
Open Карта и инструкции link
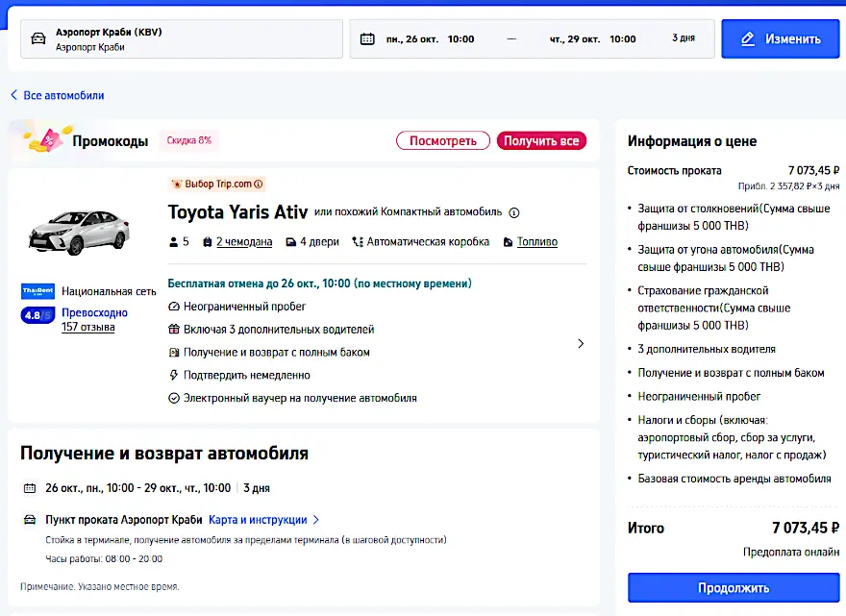click(x=258, y=520)
